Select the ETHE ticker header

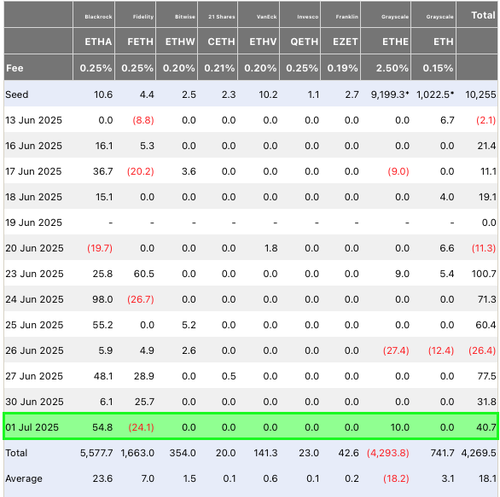pyautogui.click(x=395, y=42)
